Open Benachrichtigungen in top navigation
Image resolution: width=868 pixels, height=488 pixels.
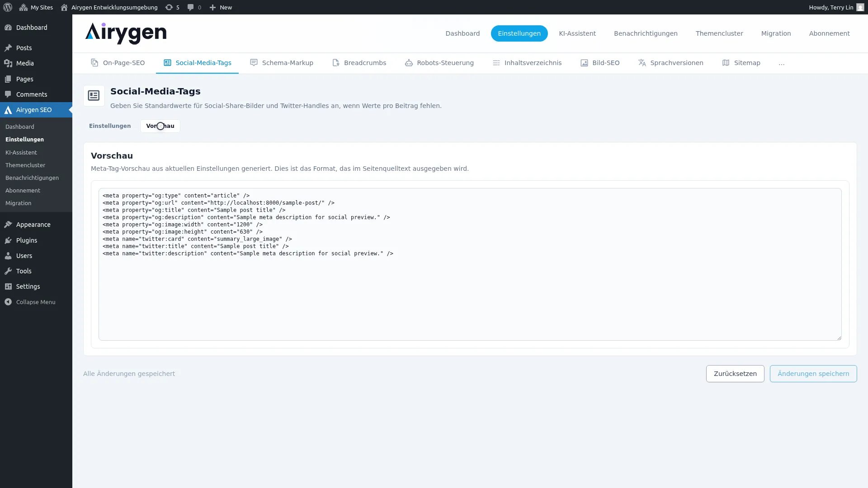click(646, 33)
